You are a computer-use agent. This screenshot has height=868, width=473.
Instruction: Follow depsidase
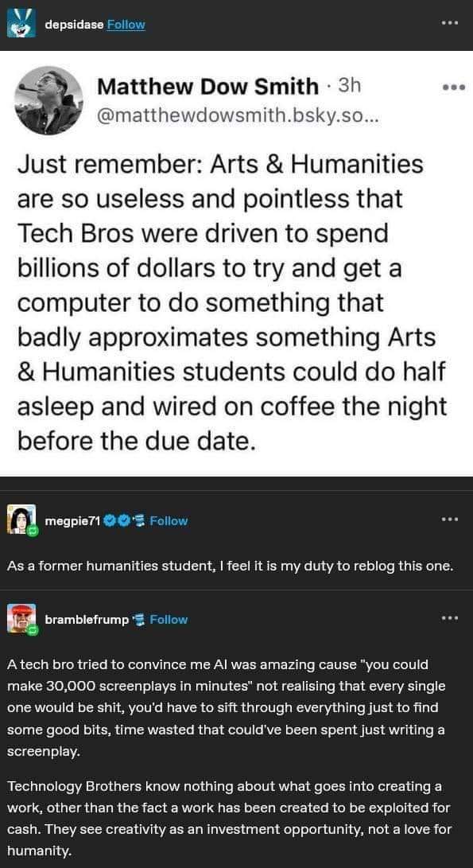pos(126,25)
